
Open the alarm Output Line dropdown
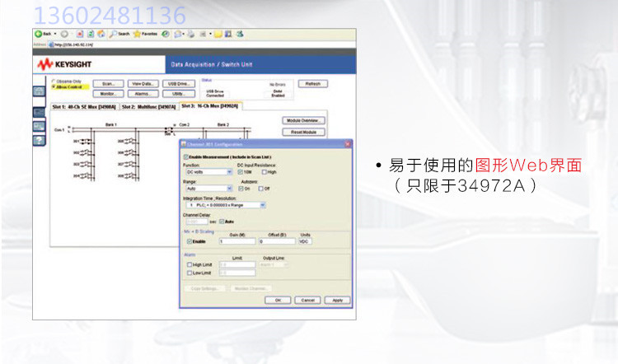pos(274,264)
